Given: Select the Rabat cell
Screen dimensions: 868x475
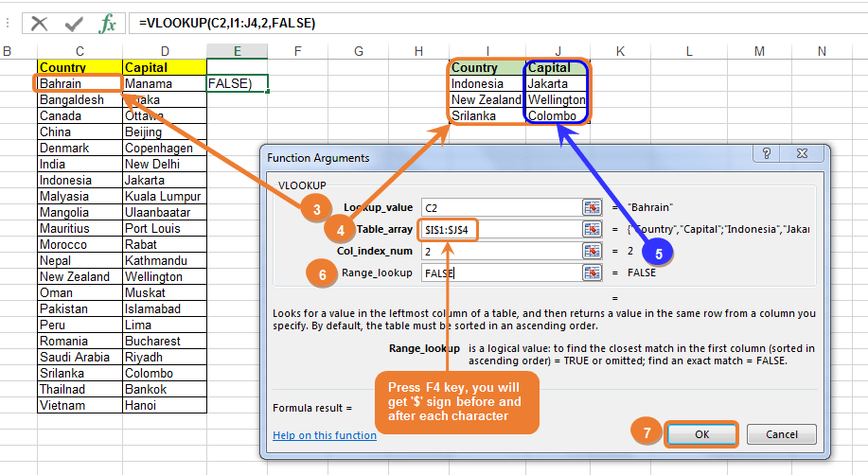Looking at the screenshot, I should coord(165,244).
